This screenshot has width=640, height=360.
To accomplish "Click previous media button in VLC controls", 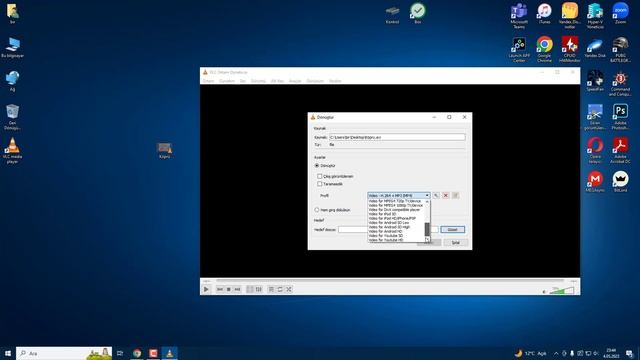I will click(x=220, y=289).
